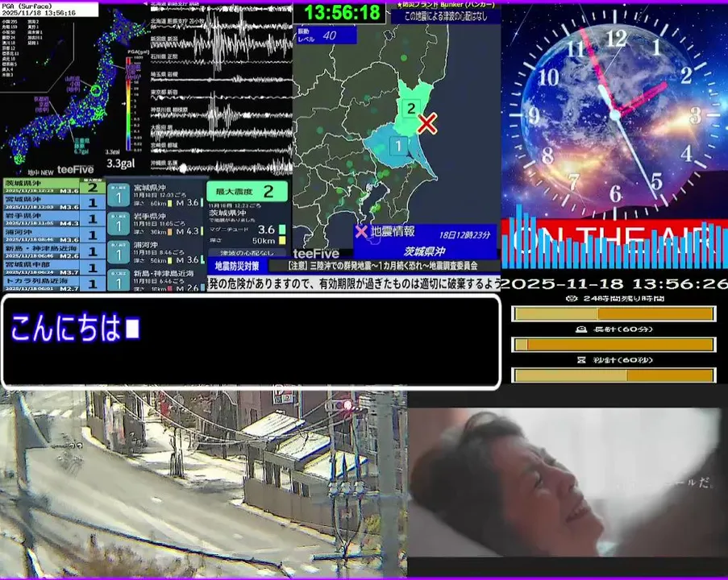
Task: Click the pink X icon beside 地震情報
Action: (361, 231)
